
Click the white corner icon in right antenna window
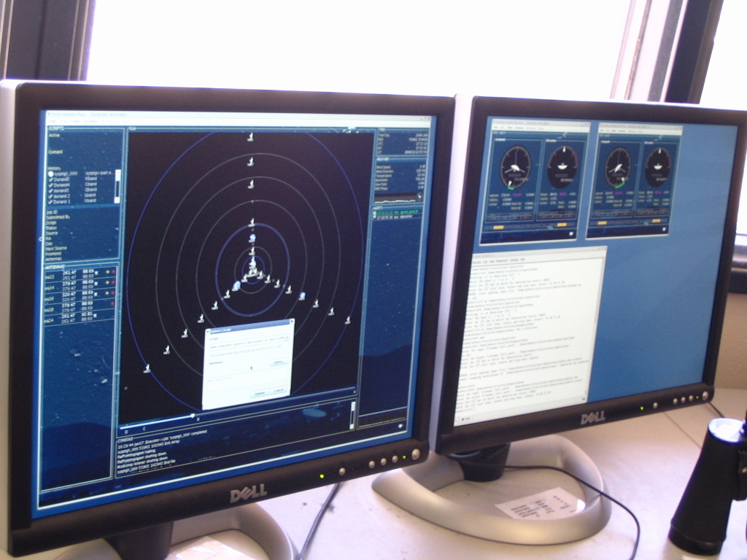click(665, 230)
